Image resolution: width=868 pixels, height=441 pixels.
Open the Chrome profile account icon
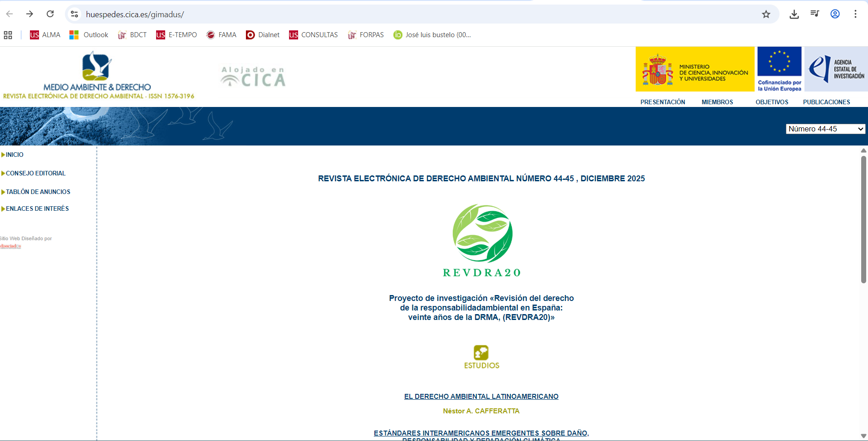[x=835, y=14]
